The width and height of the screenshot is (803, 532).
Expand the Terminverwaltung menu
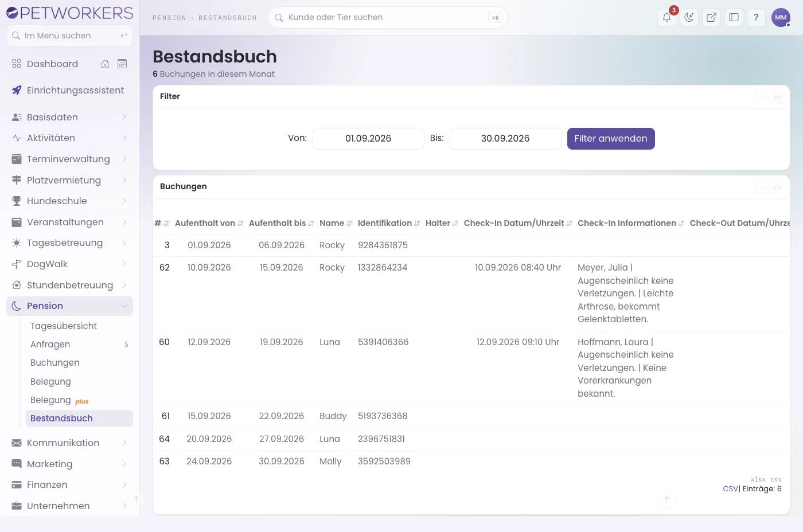(x=69, y=159)
